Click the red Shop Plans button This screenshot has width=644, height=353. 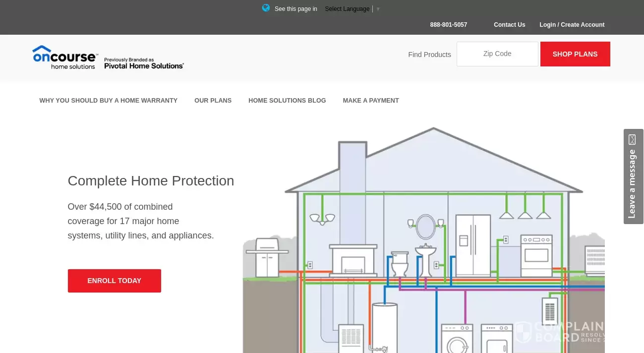pos(575,54)
